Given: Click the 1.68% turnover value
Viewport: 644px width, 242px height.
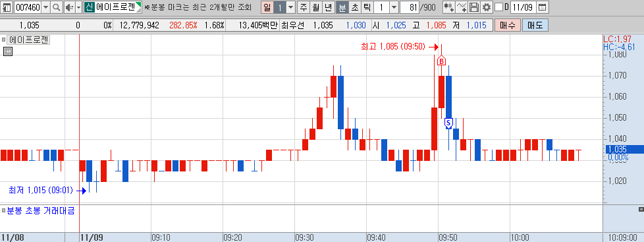Looking at the screenshot, I should click(215, 25).
